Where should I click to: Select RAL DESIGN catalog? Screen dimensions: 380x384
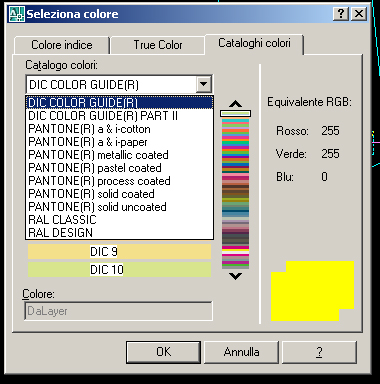click(120, 233)
